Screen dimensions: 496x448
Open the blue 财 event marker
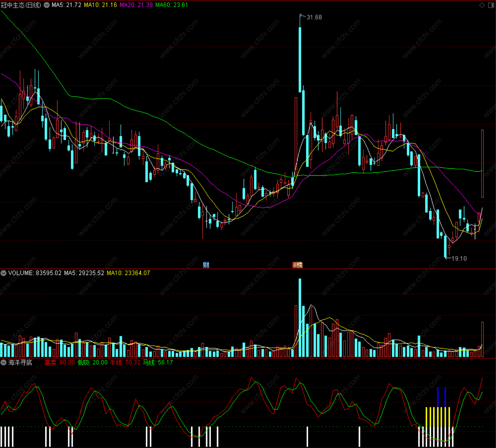[x=206, y=265]
